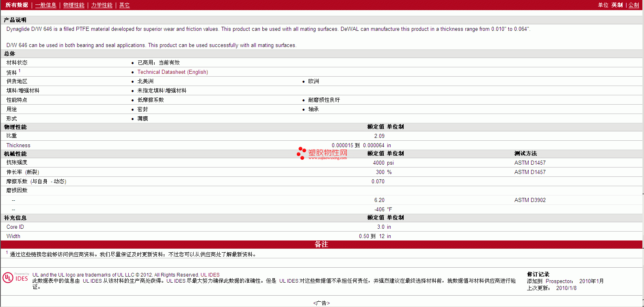Viewport: 644px width, 307px height.
Task: Select the Width row label
Action: tap(13, 236)
